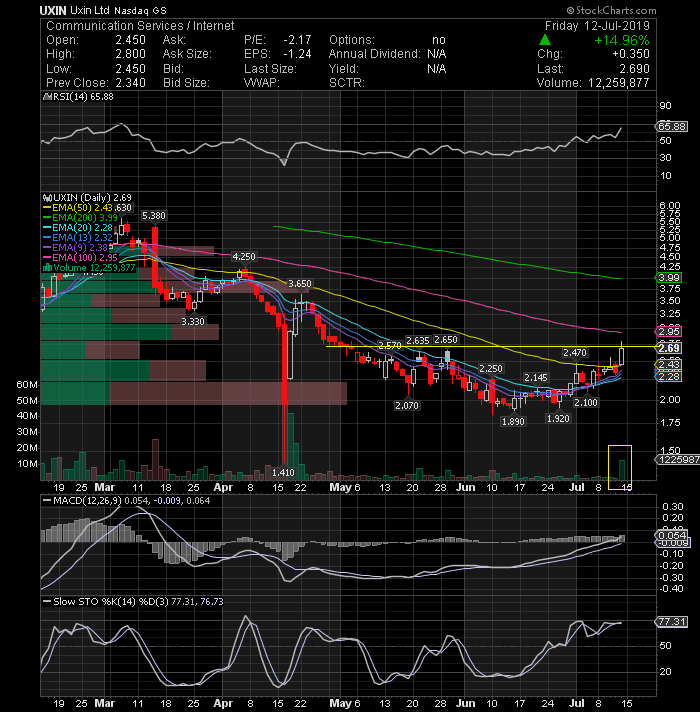Click the 2.100 price label
Image resolution: width=700 pixels, height=712 pixels.
click(586, 402)
